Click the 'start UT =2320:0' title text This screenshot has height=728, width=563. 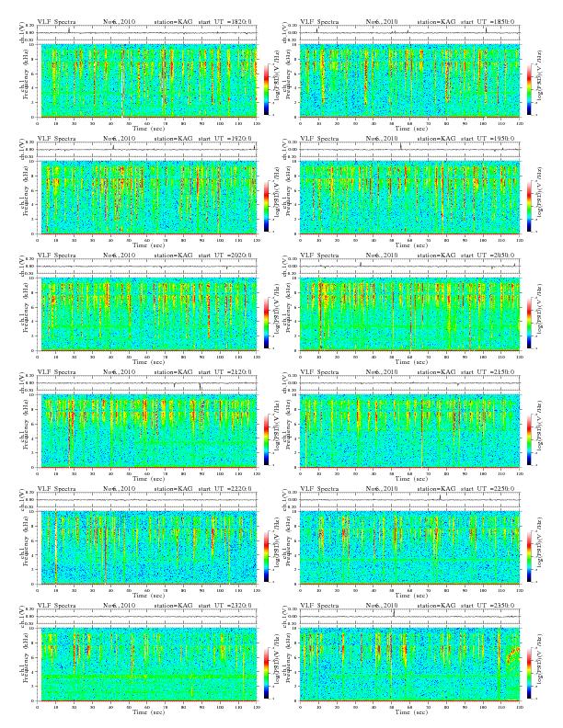(x=225, y=606)
